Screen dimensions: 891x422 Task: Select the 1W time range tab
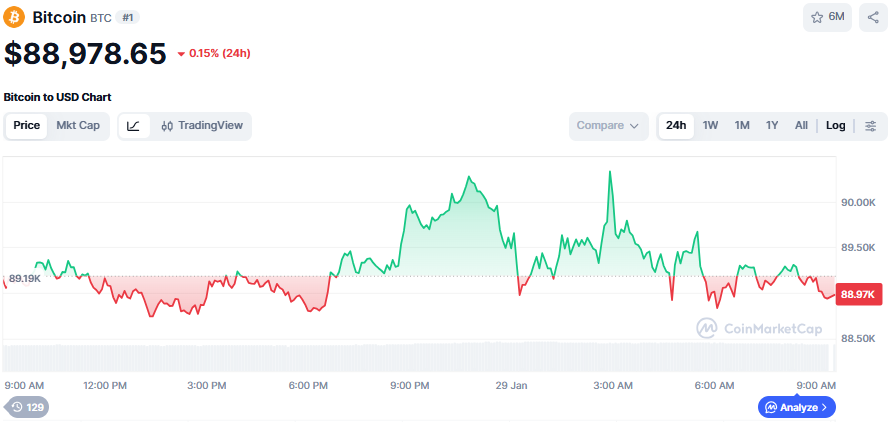point(710,126)
